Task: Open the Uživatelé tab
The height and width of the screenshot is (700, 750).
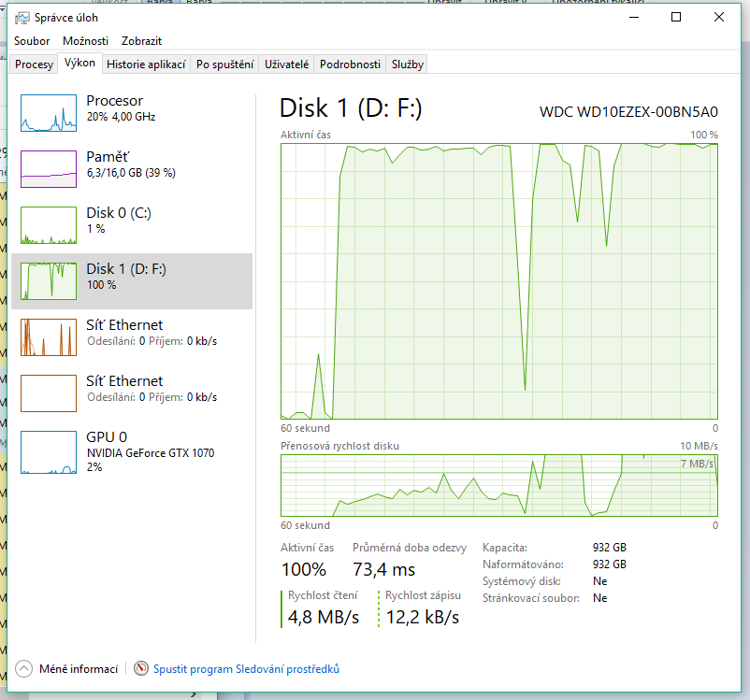Action: click(x=286, y=64)
